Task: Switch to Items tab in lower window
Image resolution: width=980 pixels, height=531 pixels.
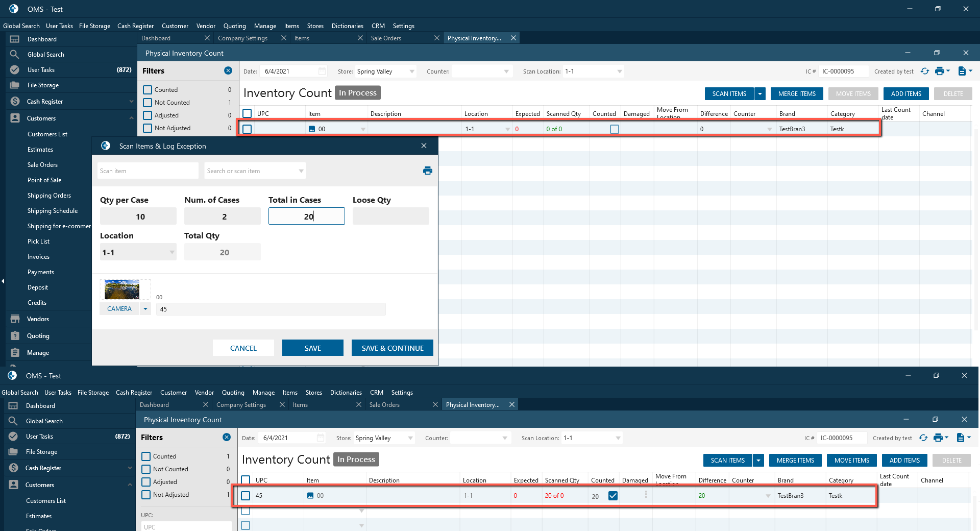Action: click(x=300, y=405)
